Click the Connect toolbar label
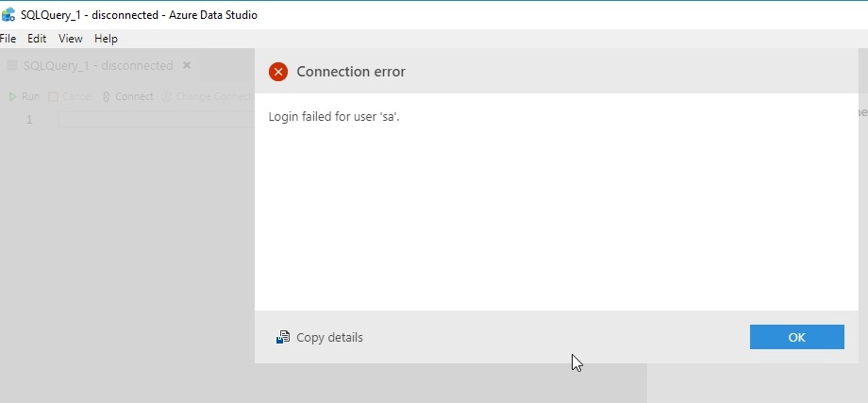 tap(134, 96)
